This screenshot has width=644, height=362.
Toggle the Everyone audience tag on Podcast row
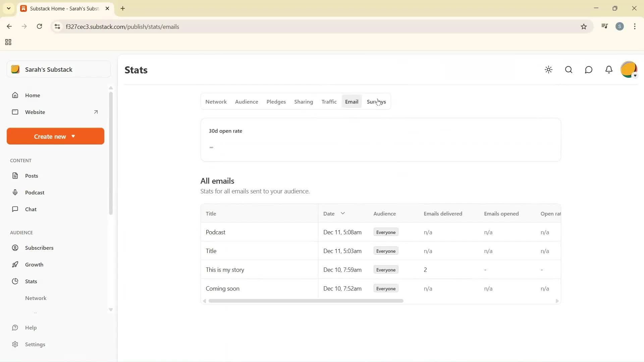(x=385, y=232)
